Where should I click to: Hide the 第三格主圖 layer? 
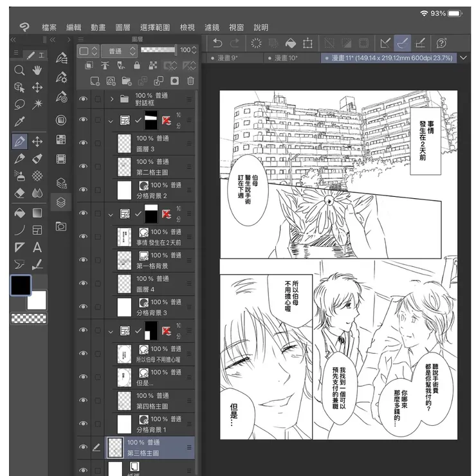coord(83,447)
